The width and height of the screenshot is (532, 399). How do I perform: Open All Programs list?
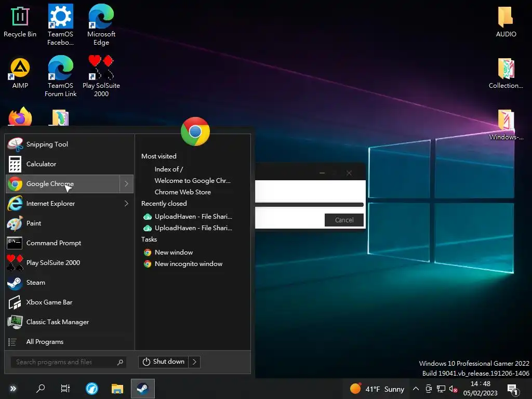[70, 342]
